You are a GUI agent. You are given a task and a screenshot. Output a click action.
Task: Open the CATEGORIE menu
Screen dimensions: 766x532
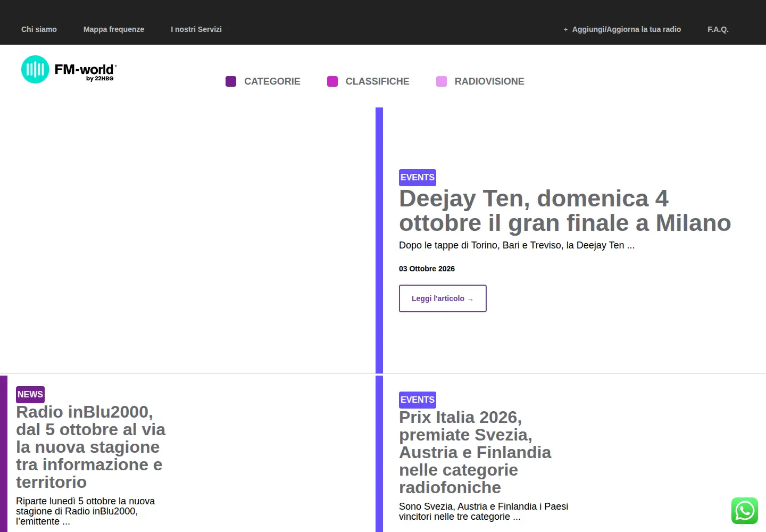click(272, 81)
